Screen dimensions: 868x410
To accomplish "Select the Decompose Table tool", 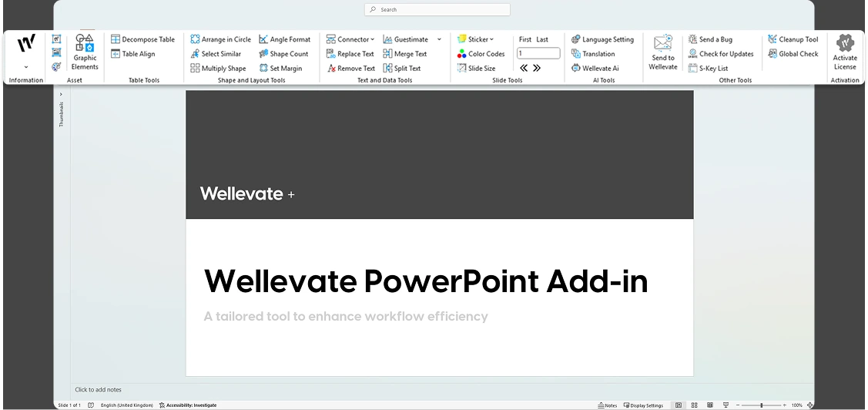I will 142,39.
